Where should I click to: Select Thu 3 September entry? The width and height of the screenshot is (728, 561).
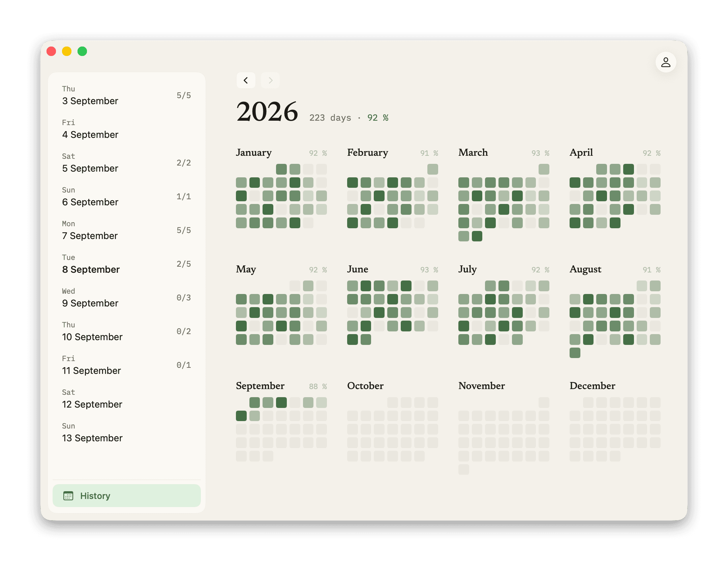point(127,96)
